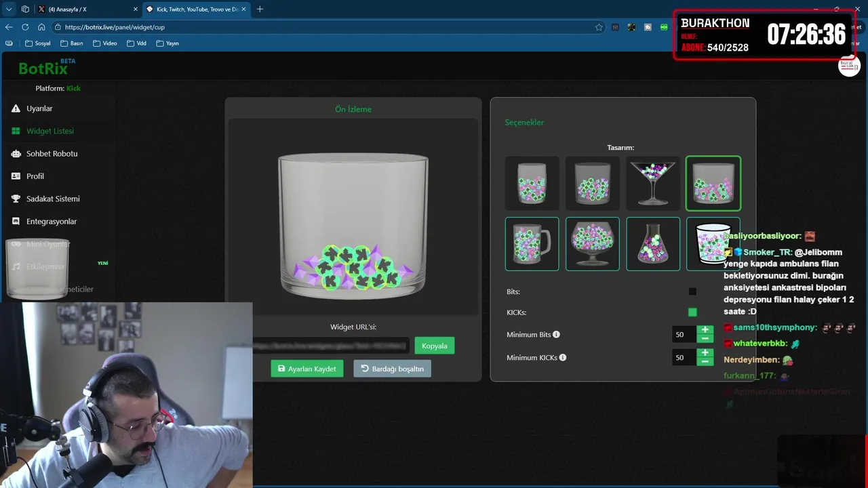Click the first icon in bookmarks bar
868x488 pixels.
(9, 43)
